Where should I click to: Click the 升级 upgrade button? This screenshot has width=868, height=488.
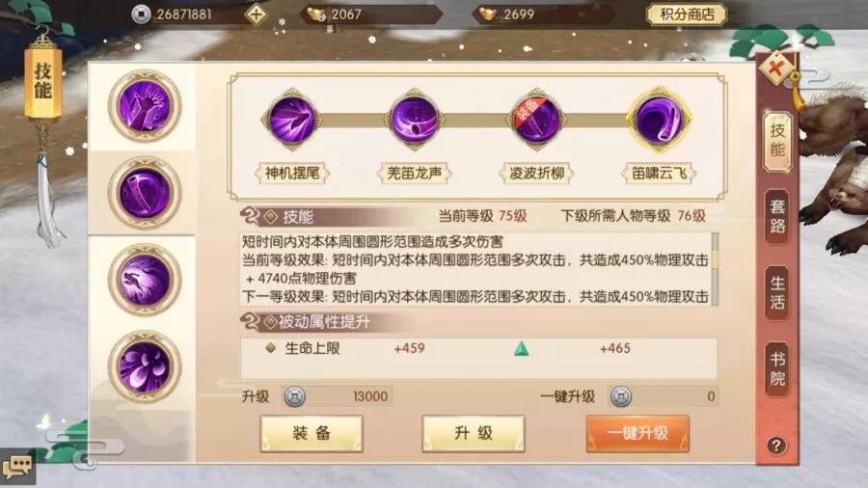coord(474,433)
